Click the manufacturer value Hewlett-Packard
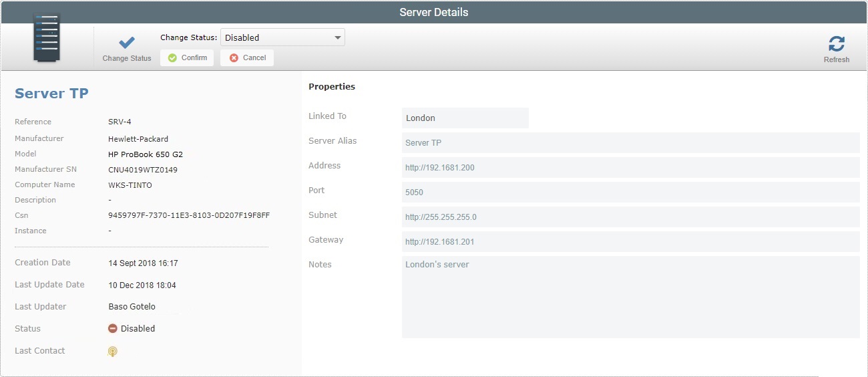Screen dimensions: 868x377 click(138, 139)
